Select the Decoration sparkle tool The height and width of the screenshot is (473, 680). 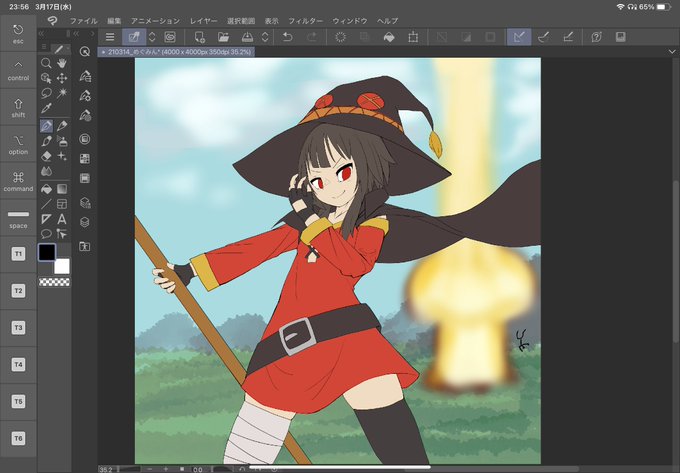[x=62, y=156]
